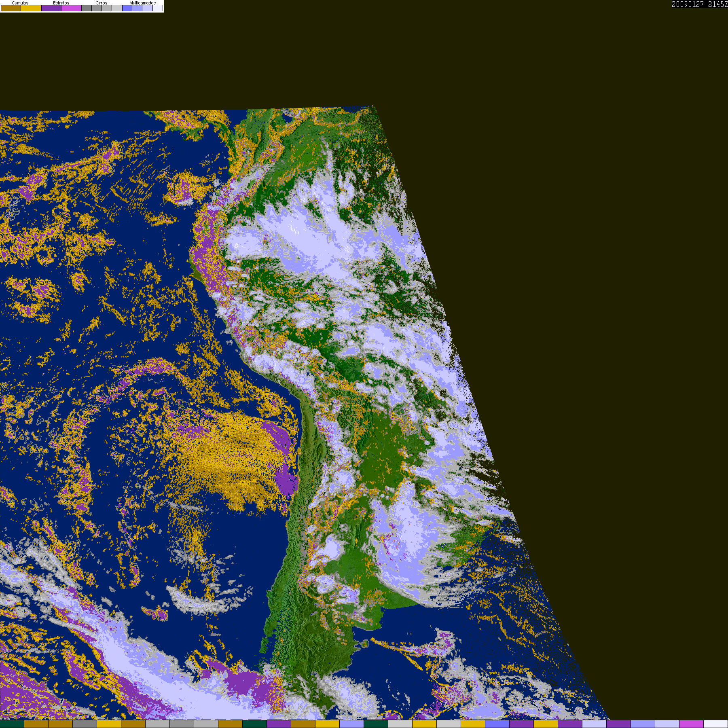Click the Cirros legend label
The height and width of the screenshot is (728, 728).
[102, 3]
